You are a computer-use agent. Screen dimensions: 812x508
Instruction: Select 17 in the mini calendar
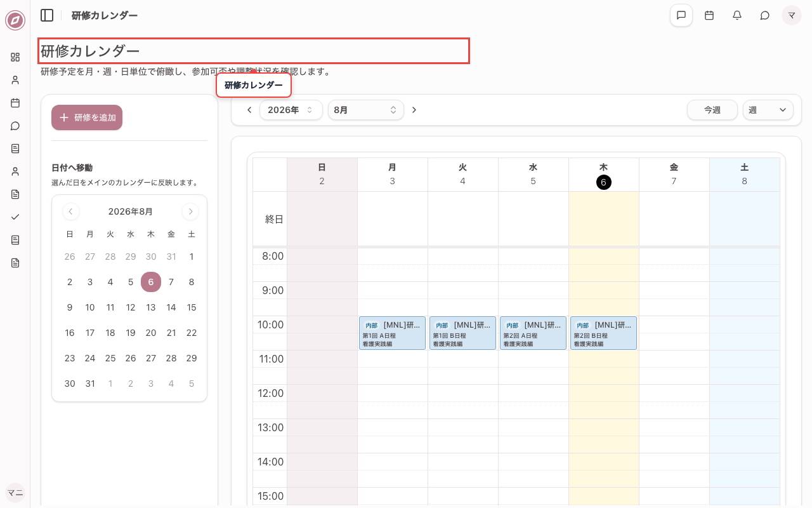coord(90,333)
